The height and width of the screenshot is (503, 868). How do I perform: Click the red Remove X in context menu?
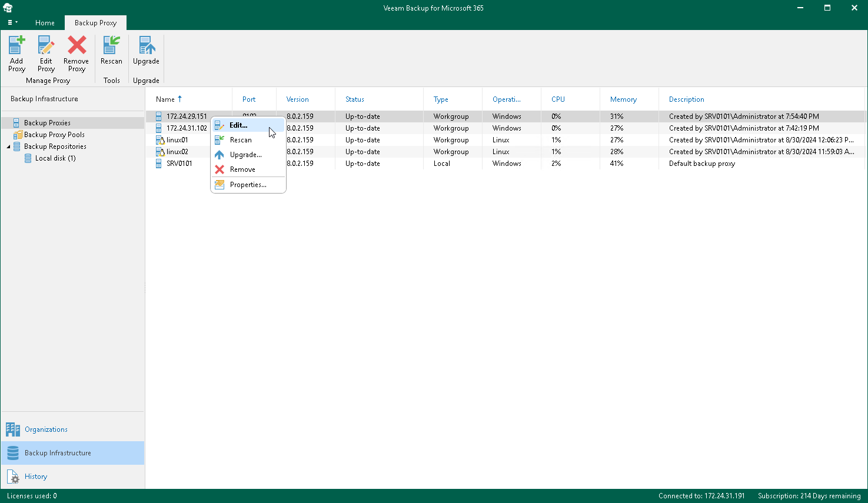point(220,169)
